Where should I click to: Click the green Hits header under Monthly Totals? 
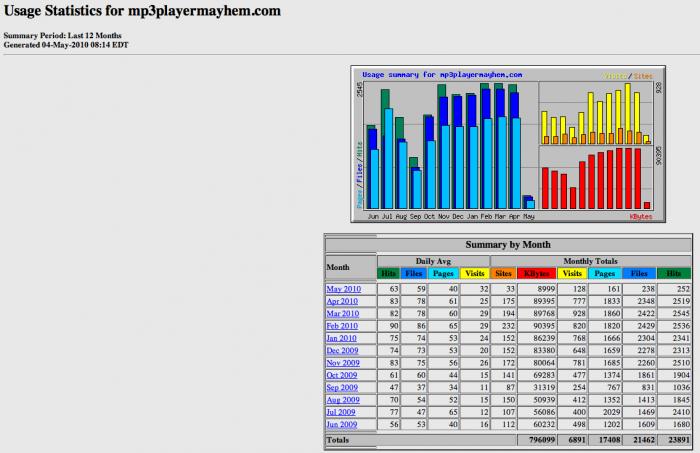(x=674, y=273)
